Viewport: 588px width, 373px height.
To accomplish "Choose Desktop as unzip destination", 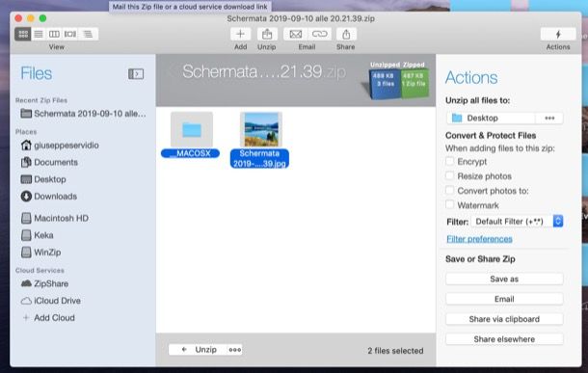I will [491, 119].
